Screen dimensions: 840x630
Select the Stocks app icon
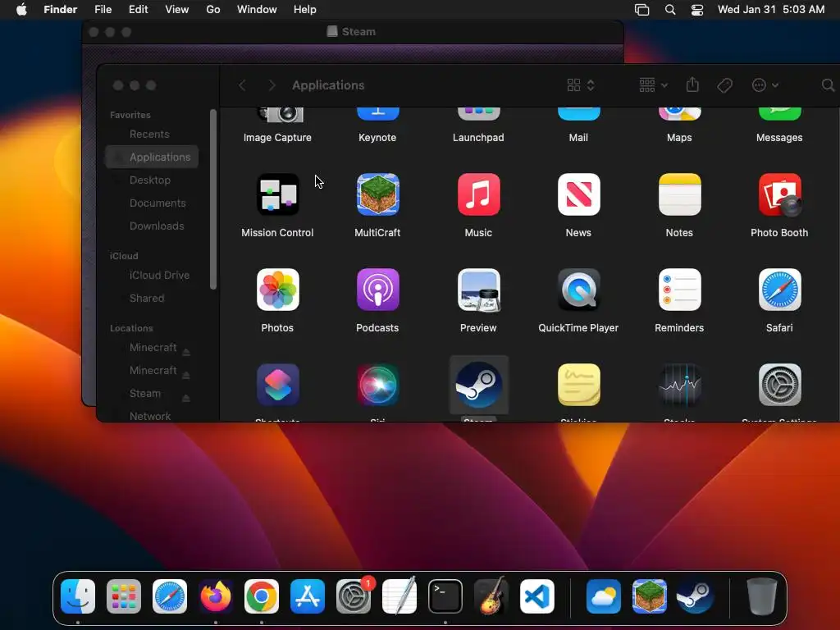point(679,386)
